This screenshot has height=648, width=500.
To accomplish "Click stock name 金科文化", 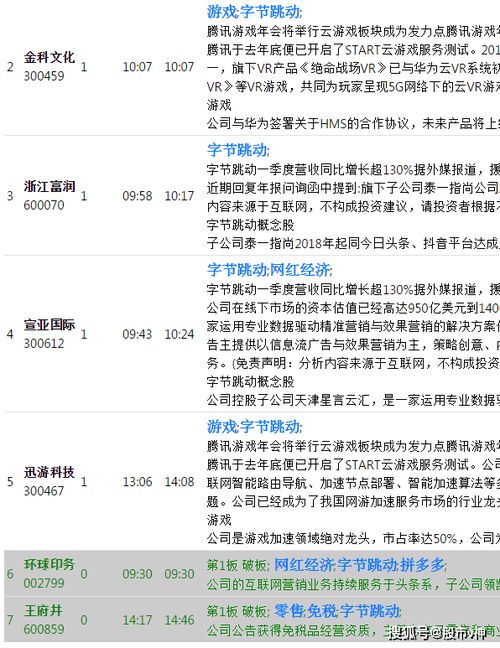I will [x=49, y=57].
